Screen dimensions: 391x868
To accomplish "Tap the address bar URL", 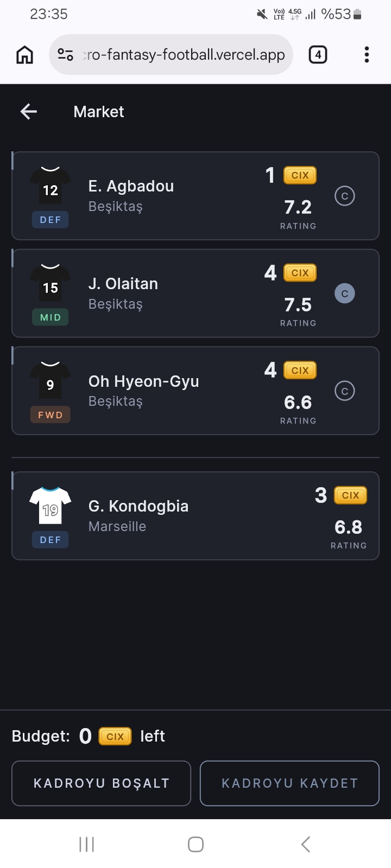I will 184,55.
